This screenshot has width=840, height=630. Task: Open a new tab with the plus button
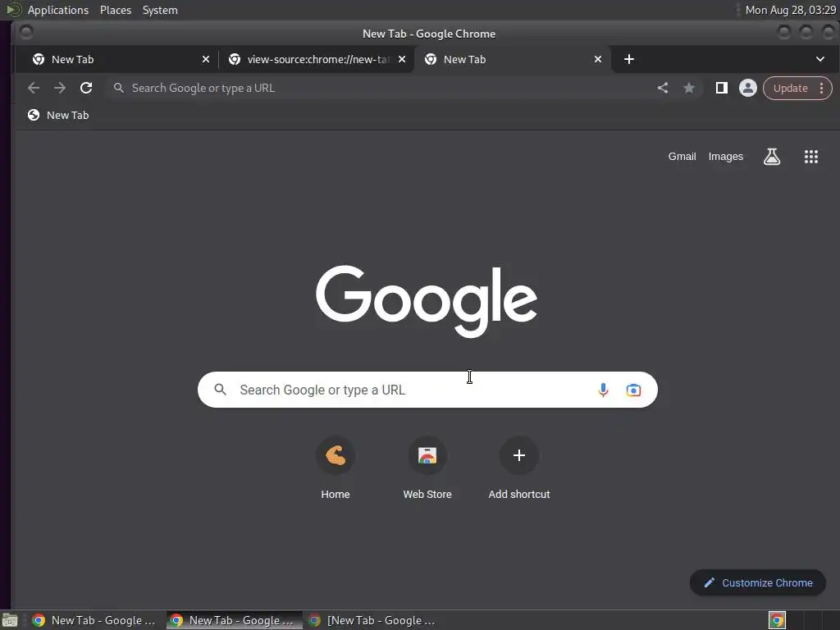click(x=629, y=59)
